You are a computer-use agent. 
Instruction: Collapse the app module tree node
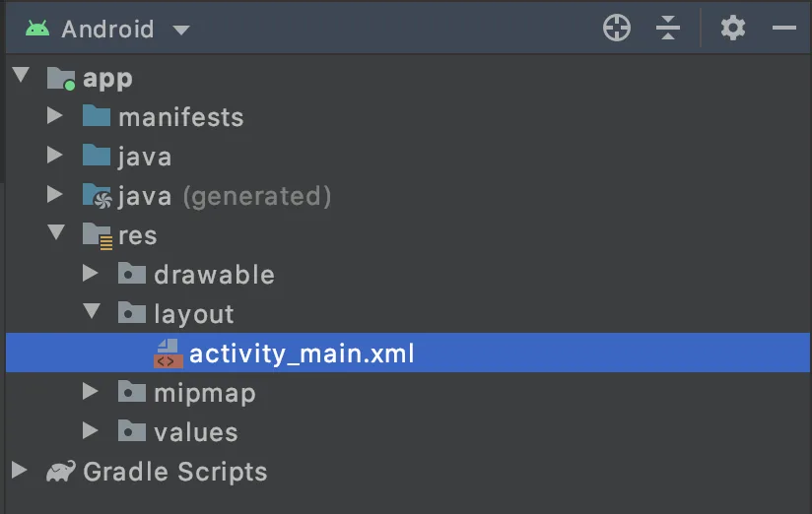pyautogui.click(x=22, y=75)
